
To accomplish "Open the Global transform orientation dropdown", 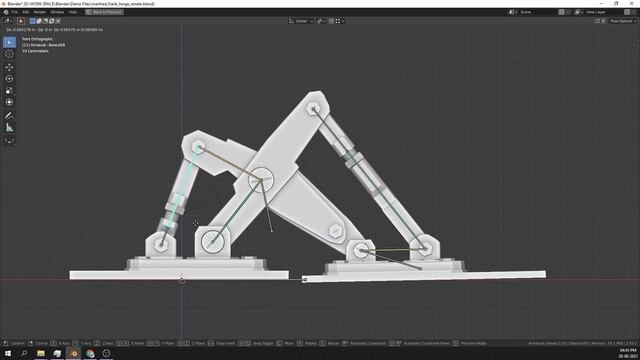I will [301, 21].
